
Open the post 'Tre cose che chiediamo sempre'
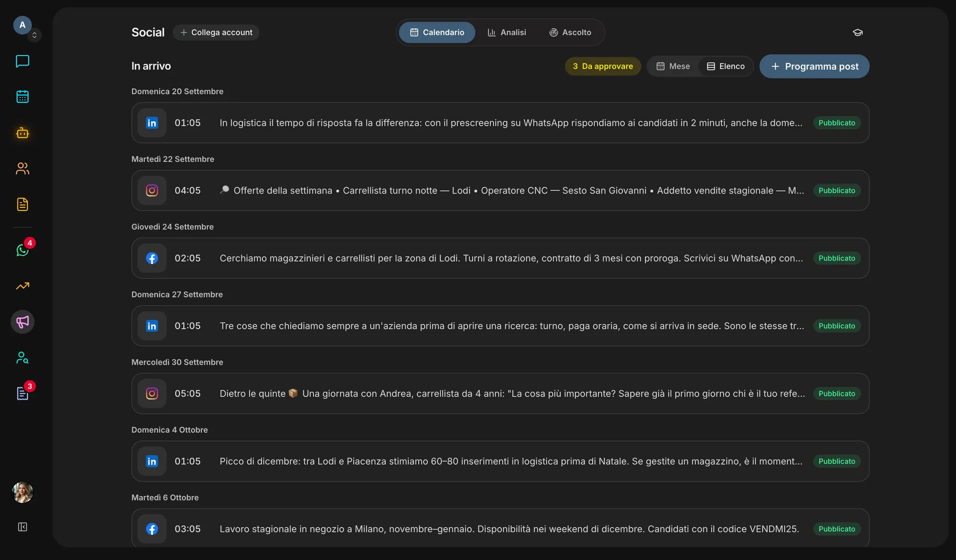500,326
